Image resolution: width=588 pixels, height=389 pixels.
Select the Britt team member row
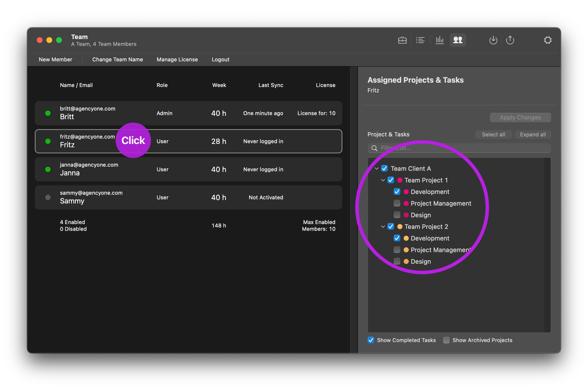point(189,113)
